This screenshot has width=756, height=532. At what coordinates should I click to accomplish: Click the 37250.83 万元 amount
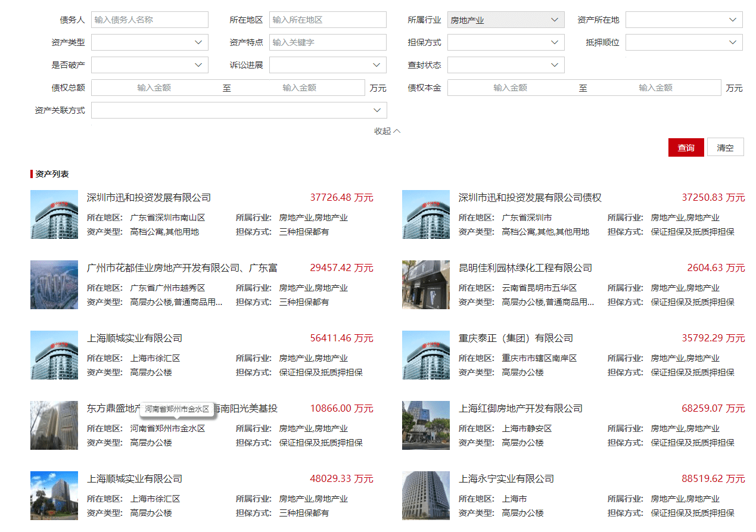[x=713, y=198]
